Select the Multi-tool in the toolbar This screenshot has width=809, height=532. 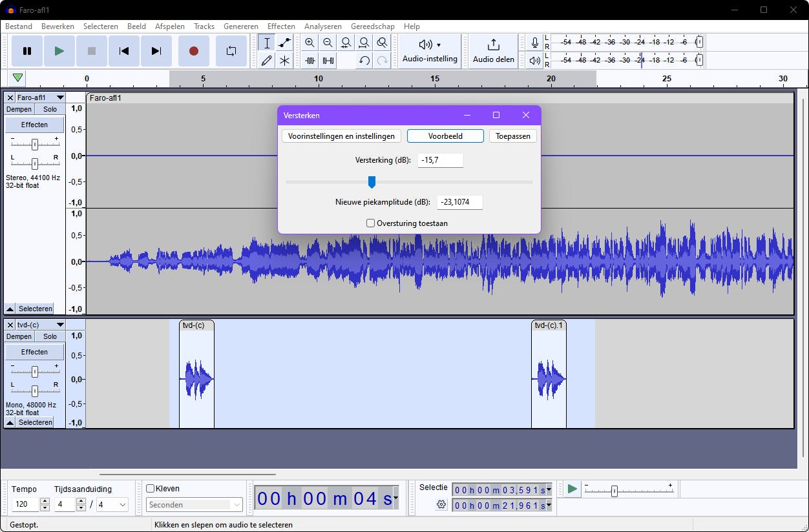(x=284, y=61)
